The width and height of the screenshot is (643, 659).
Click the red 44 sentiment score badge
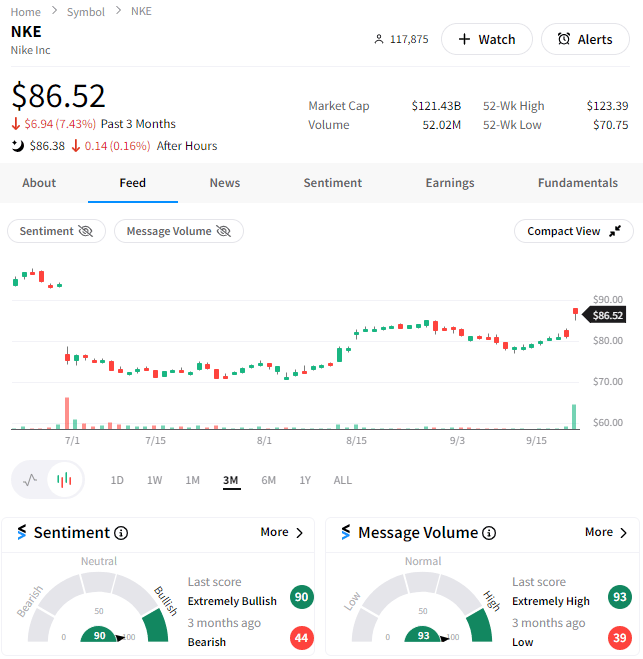pyautogui.click(x=301, y=638)
